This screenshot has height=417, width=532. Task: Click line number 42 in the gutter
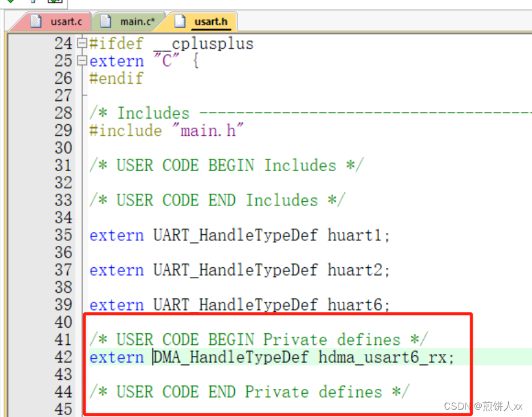tap(63, 358)
